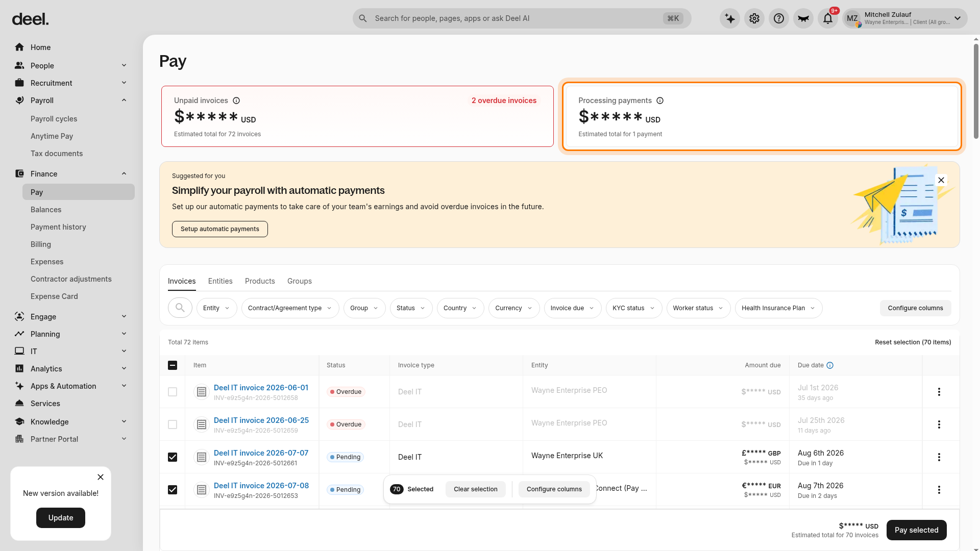Select the Invoices tab
The height and width of the screenshot is (551, 980).
click(x=182, y=281)
